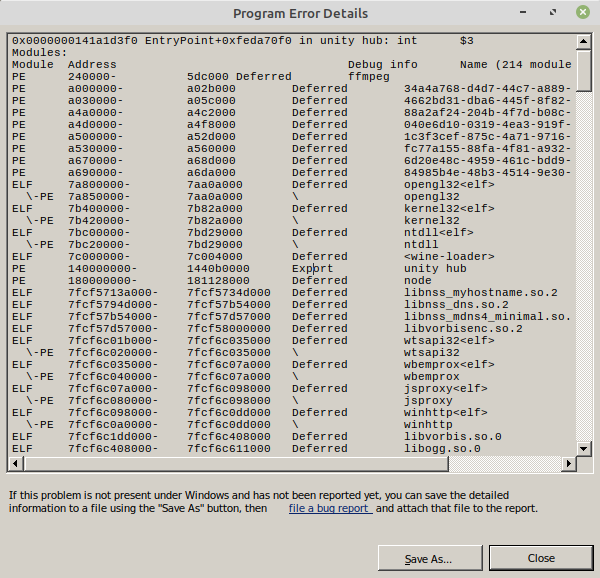Click the Save As... button
This screenshot has width=600, height=578.
coord(430,558)
